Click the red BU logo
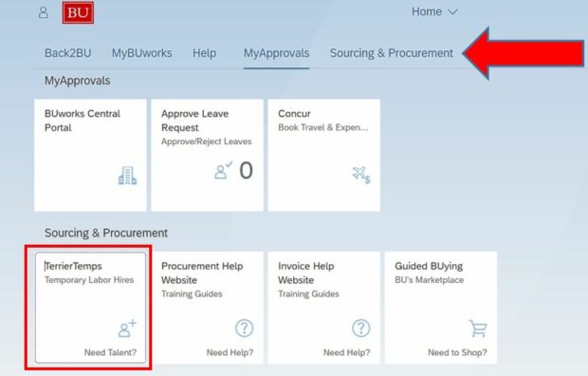Image resolution: width=588 pixels, height=376 pixels. (78, 12)
